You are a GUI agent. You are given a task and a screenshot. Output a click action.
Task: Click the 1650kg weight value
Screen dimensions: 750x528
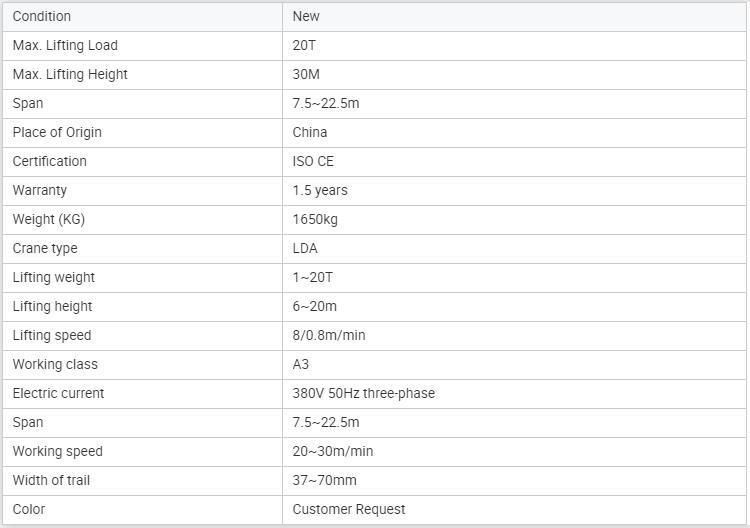315,220
